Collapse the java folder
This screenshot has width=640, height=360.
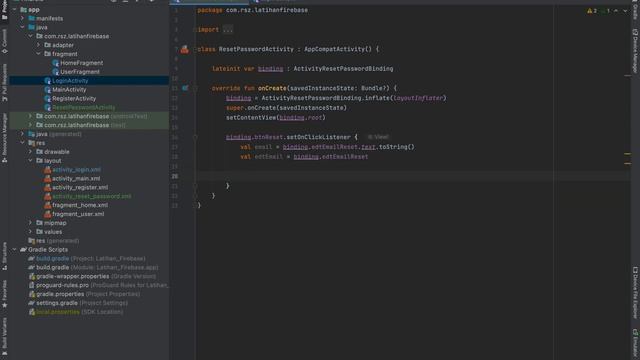[22, 27]
